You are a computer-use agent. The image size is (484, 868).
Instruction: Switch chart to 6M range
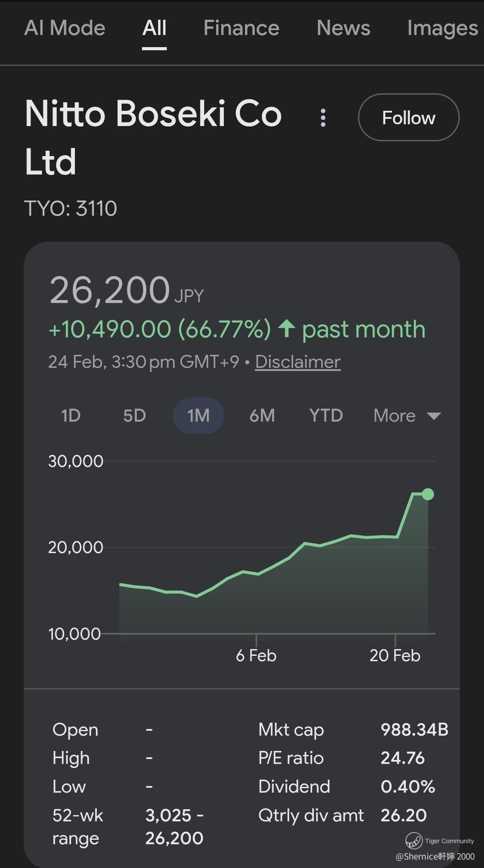coord(262,415)
